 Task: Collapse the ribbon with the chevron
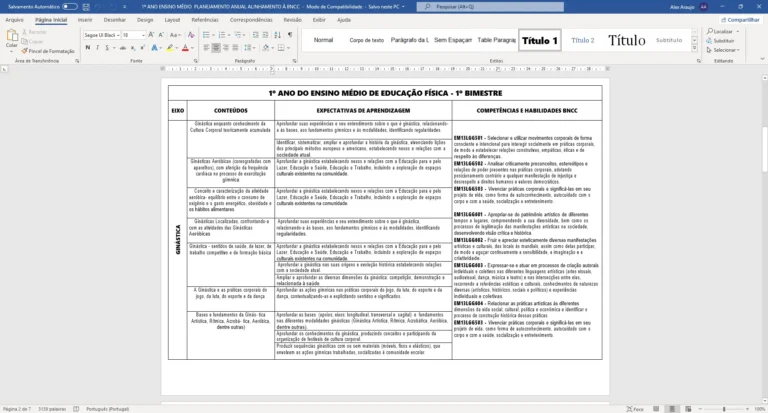click(x=762, y=59)
